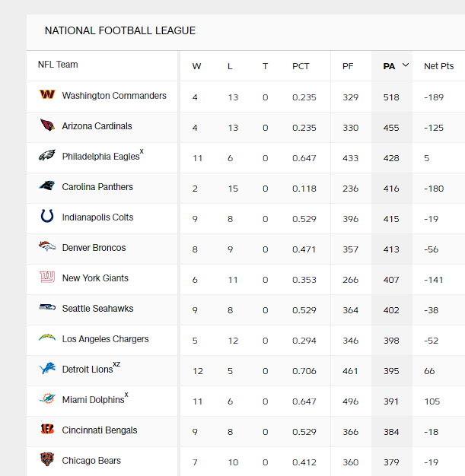This screenshot has width=465, height=476.
Task: Sort by the PF column header
Action: 348,66
